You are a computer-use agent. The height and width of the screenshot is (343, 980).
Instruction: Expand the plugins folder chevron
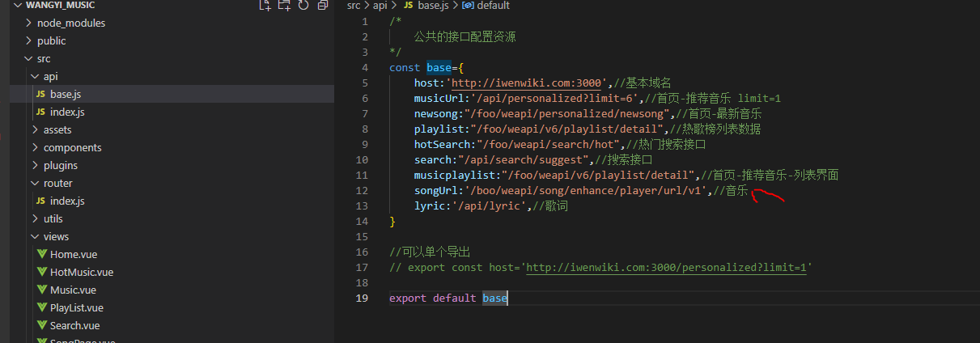tap(36, 166)
